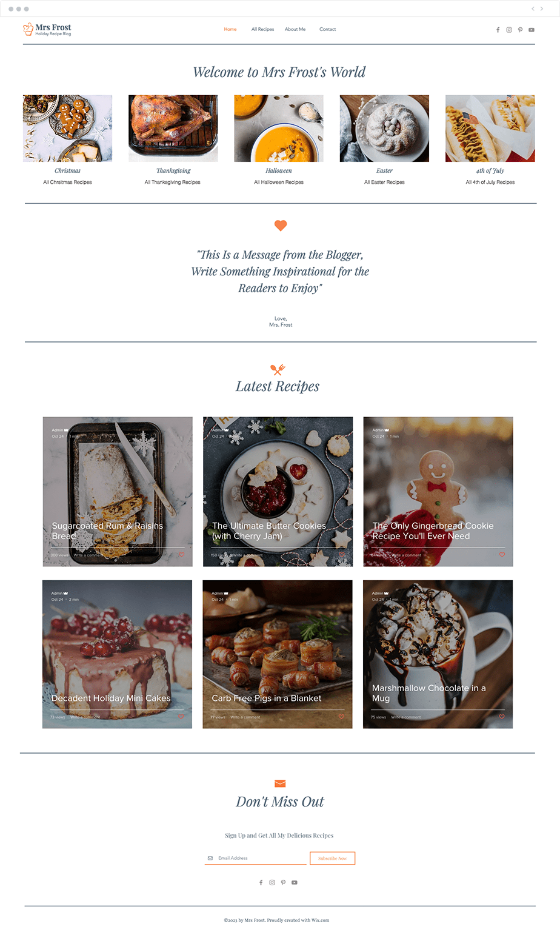Open the Halloween pumpkin soup thumbnail
Screen dimensions: 560x941
point(279,129)
